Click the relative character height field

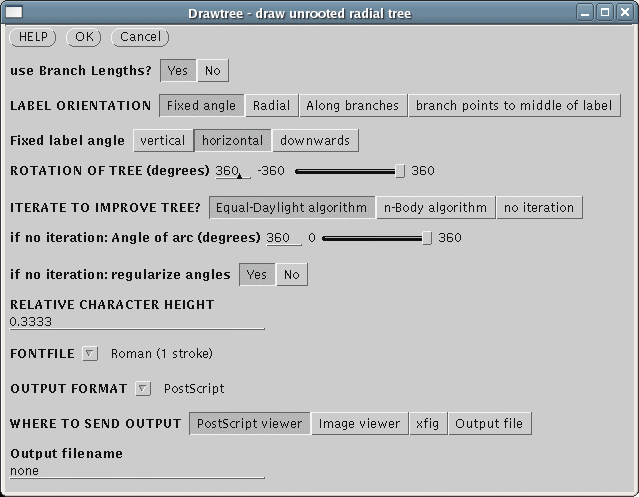point(137,322)
